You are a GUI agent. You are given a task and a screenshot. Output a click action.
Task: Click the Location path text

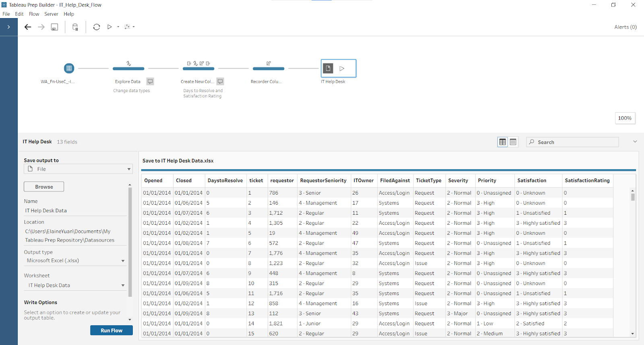[70, 236]
